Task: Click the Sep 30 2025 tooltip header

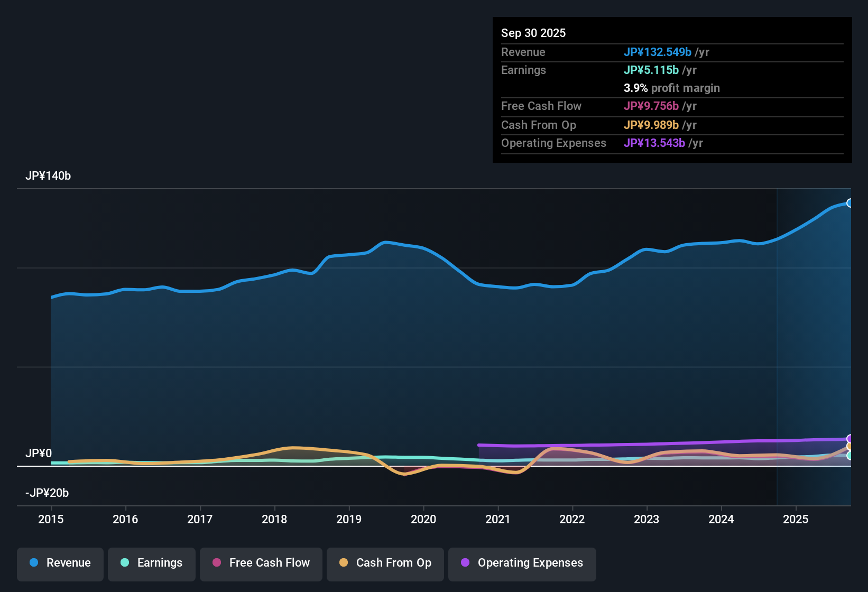Action: [x=533, y=33]
